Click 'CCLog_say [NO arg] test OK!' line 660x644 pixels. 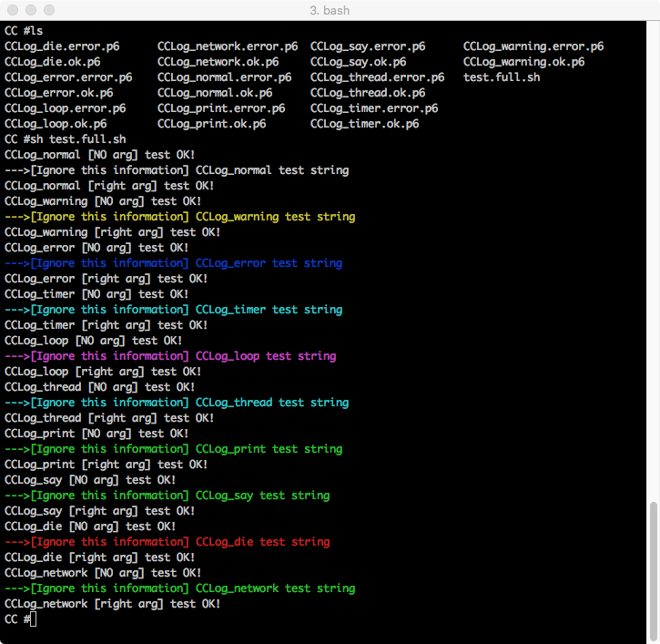click(90, 480)
